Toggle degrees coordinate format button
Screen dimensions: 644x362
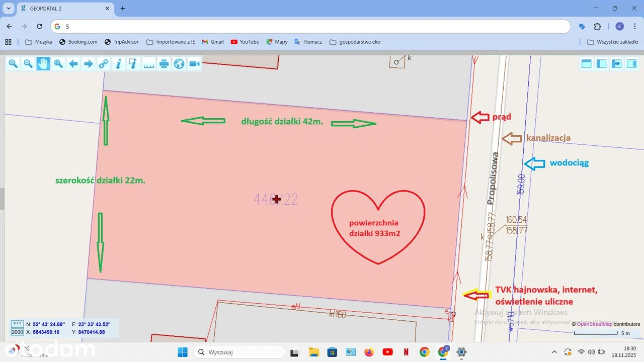coord(17,324)
